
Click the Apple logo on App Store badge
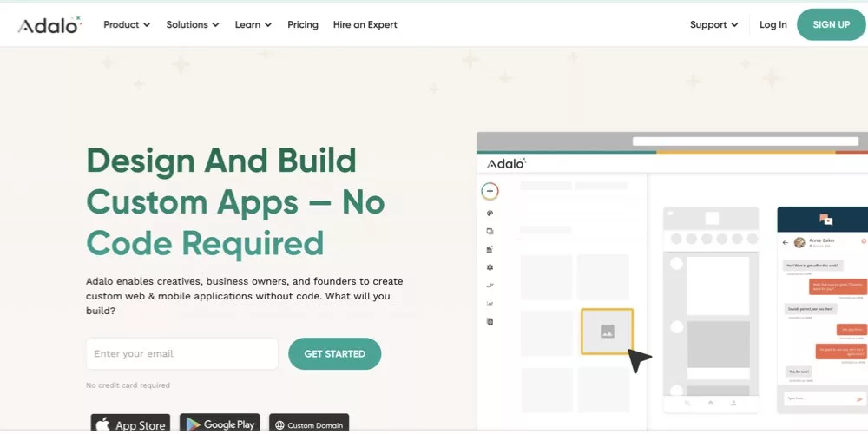[x=103, y=425]
